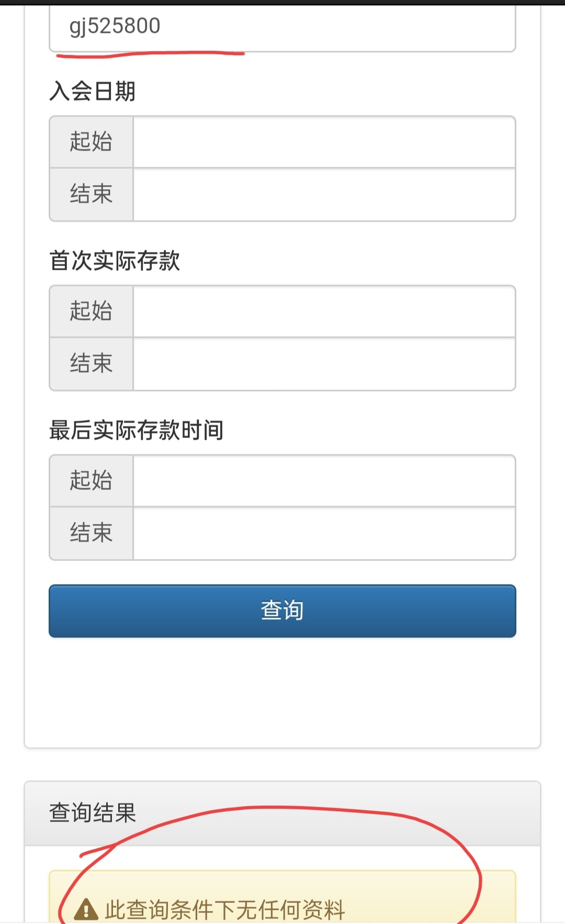The image size is (565, 924).
Task: Focus the 最后实际存款时间 结束 input field
Action: [x=324, y=533]
